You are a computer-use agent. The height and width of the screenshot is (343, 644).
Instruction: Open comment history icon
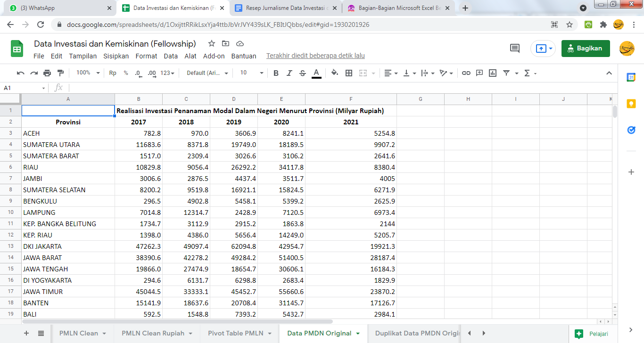tap(515, 48)
